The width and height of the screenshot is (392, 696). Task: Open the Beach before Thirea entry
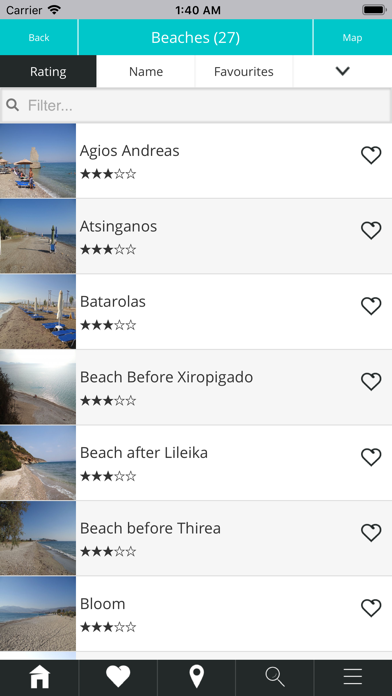point(196,538)
